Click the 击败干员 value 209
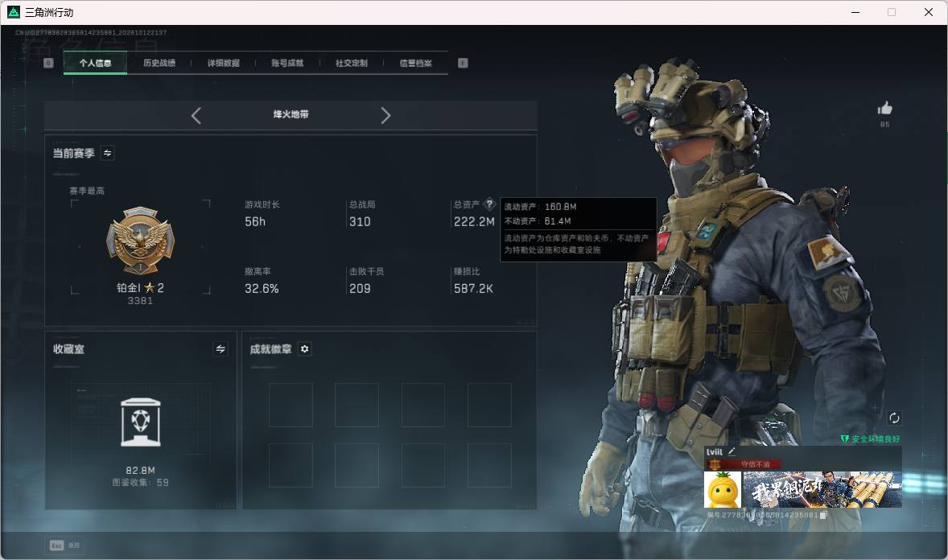The height and width of the screenshot is (560, 948). point(360,289)
